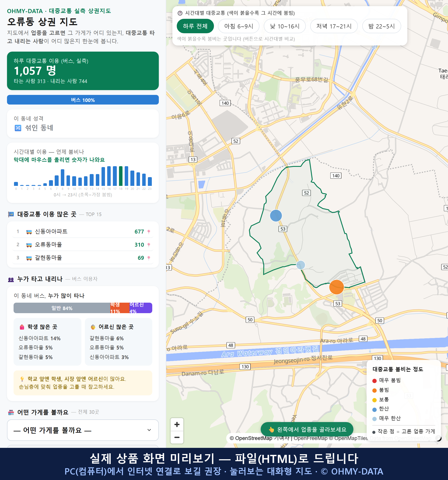Click the hourly bar at hour 8

point(63,178)
